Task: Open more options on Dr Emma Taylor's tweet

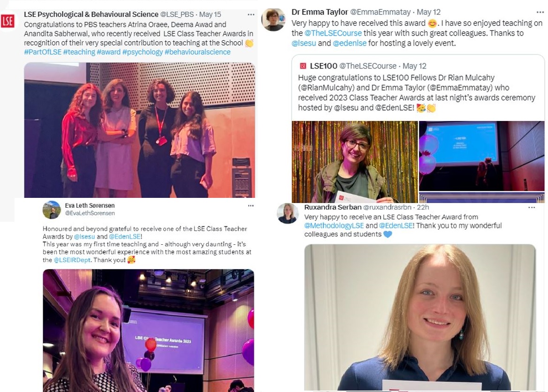Action: pyautogui.click(x=540, y=12)
